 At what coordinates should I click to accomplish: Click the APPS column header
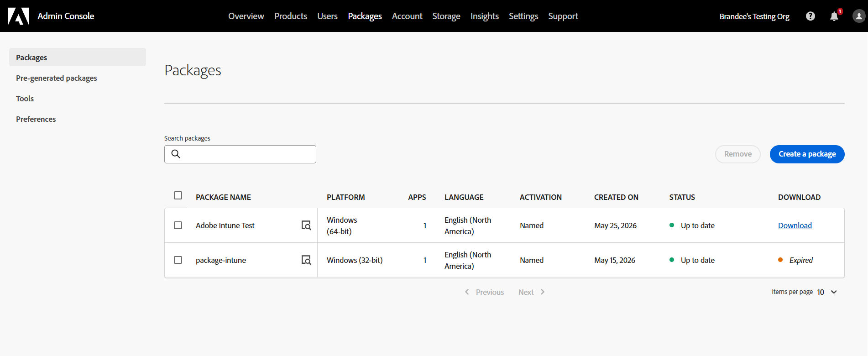[x=417, y=197]
